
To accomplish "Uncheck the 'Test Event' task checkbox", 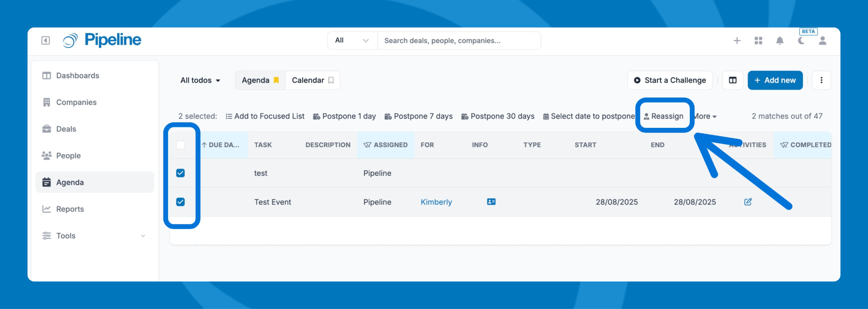I will [x=180, y=202].
